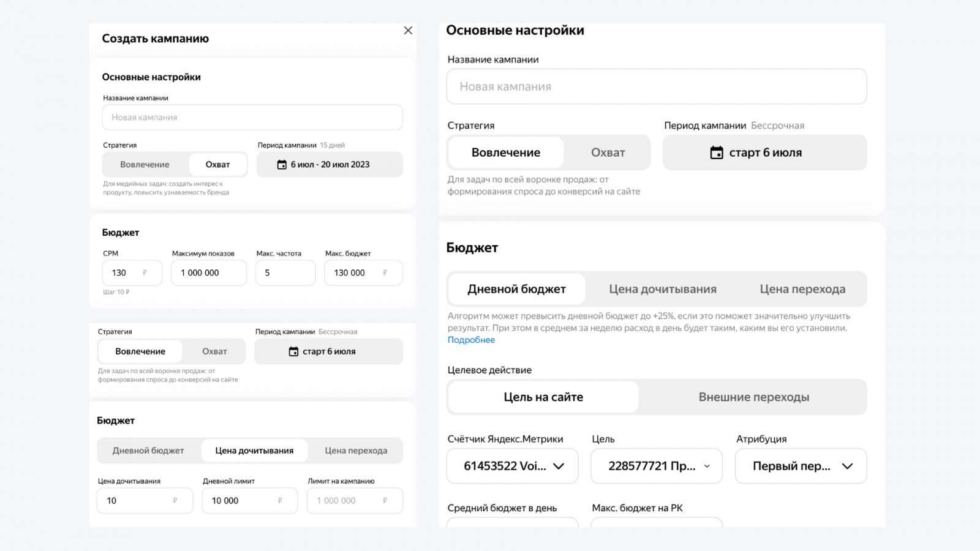Open Атрибуция dropdown Первый переход
Screen dimensions: 980x551
point(801,466)
